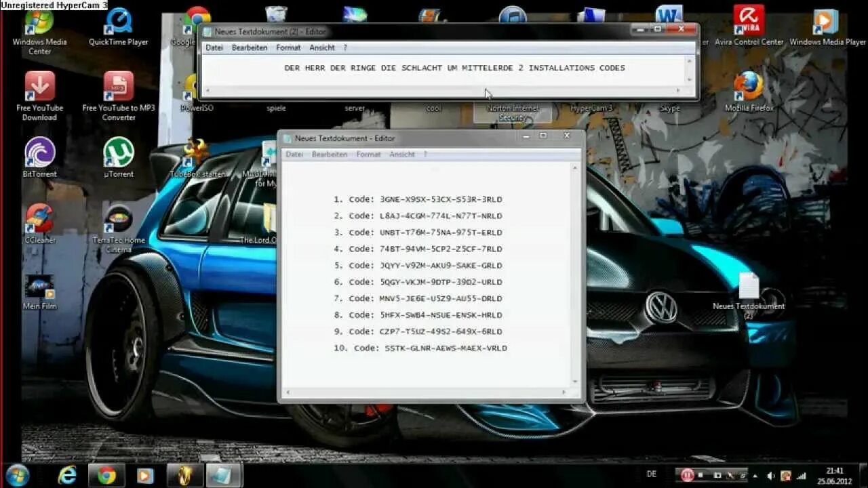Open the media player taskbar button
The image size is (868, 488).
click(145, 475)
